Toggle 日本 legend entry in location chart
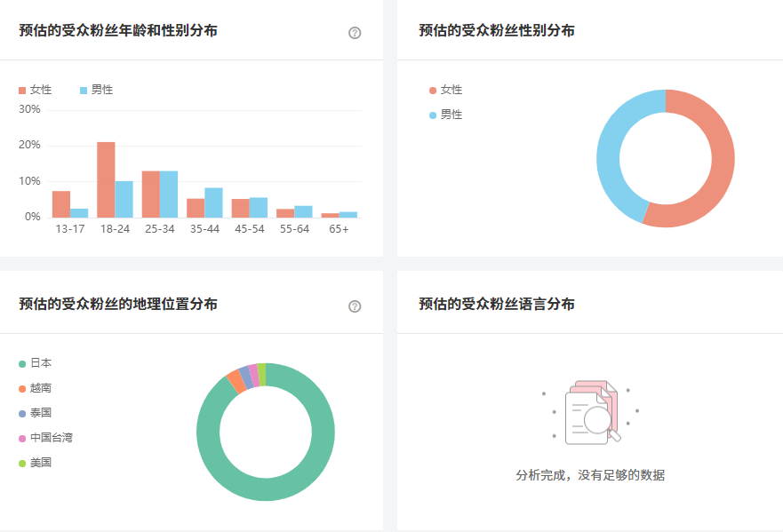783x532 pixels. point(36,363)
